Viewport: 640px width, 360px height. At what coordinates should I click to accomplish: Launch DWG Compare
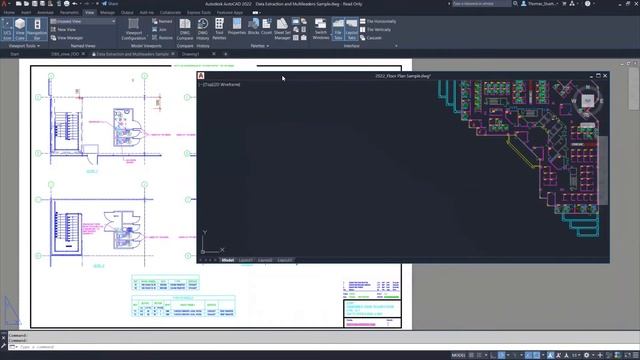click(185, 29)
